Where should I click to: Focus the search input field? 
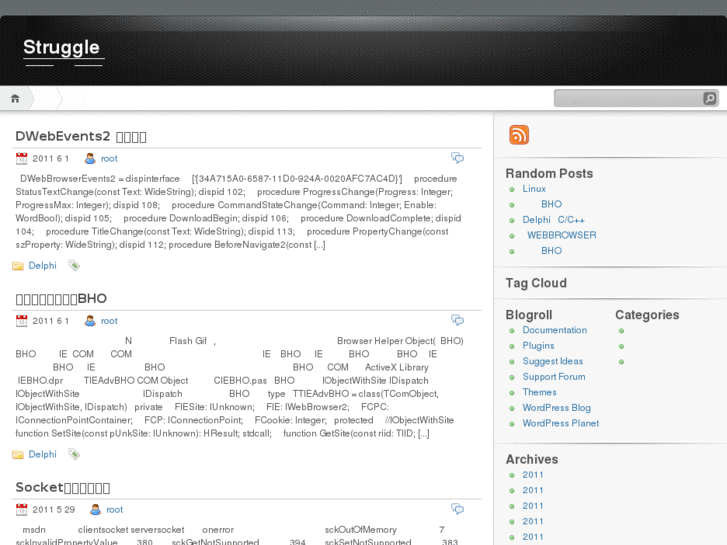[x=629, y=98]
